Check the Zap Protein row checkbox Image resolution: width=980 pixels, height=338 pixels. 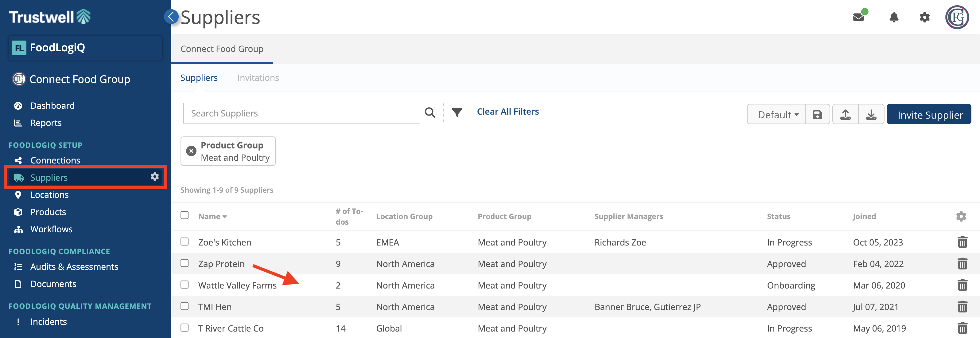point(185,263)
